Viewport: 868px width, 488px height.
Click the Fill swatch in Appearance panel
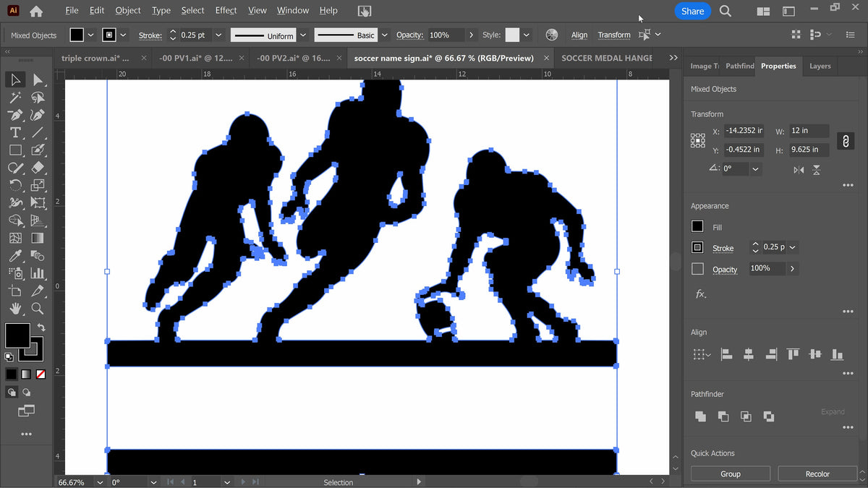[697, 227]
